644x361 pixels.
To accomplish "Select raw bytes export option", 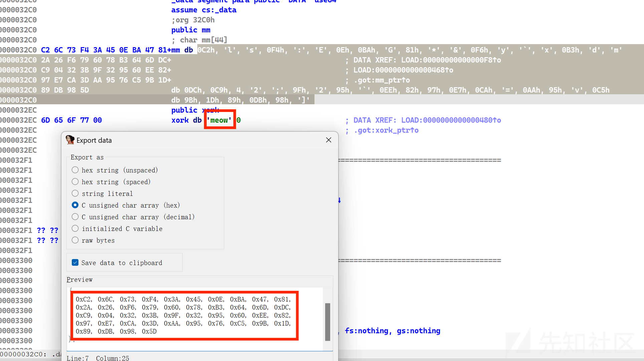I will pos(93,240).
